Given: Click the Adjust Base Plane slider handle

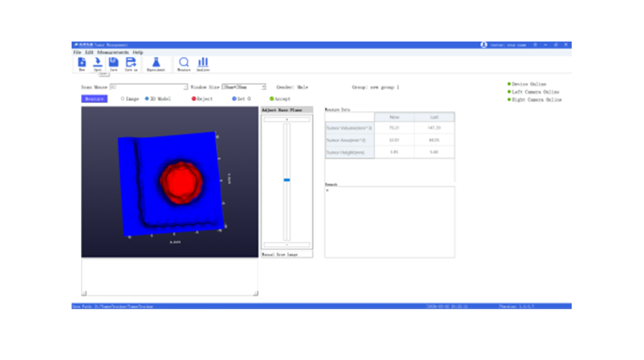Looking at the screenshot, I should 286,180.
